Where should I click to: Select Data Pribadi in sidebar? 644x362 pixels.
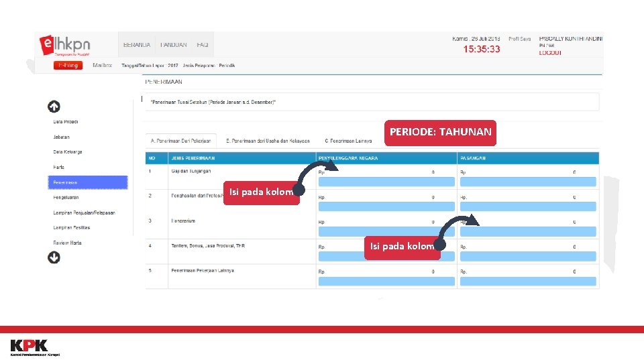(x=66, y=122)
